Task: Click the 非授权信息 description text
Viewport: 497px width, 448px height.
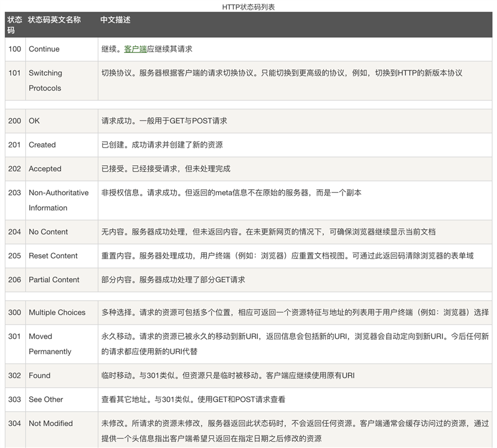Action: click(232, 193)
